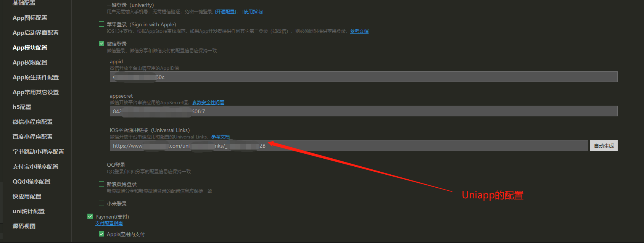This screenshot has width=644, height=243.
Task: Open uni统计配置 section
Action: pos(29,211)
